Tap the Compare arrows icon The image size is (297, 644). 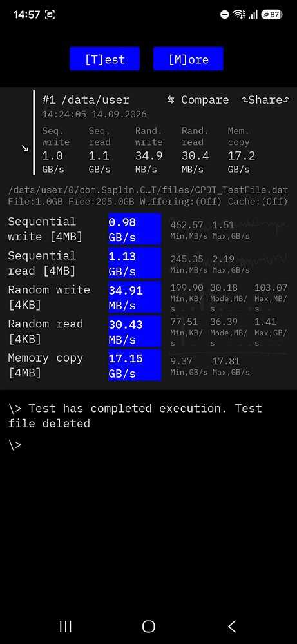(x=171, y=100)
